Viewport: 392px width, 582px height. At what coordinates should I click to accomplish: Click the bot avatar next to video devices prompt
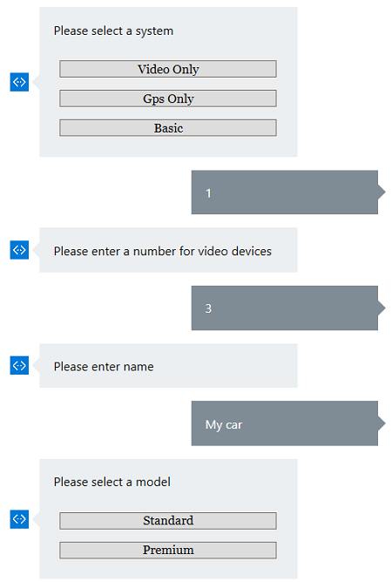point(19,250)
